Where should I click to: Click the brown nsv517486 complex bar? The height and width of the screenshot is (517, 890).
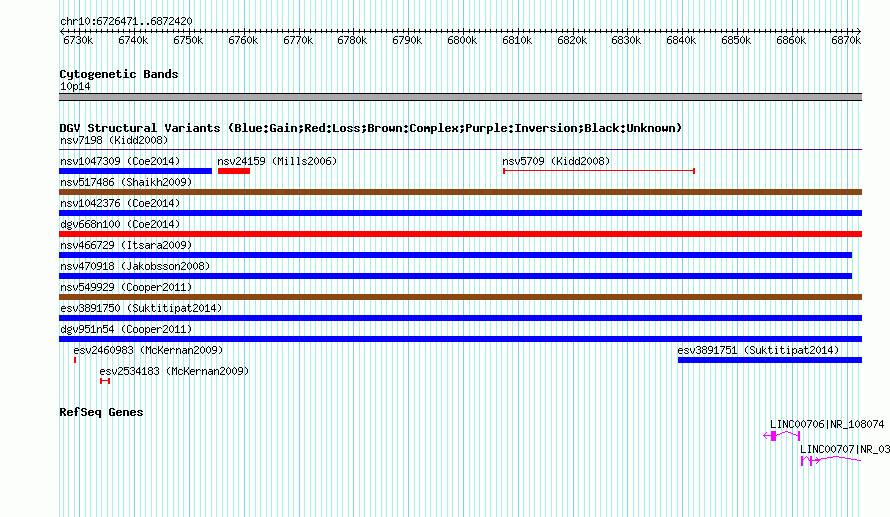point(460,192)
